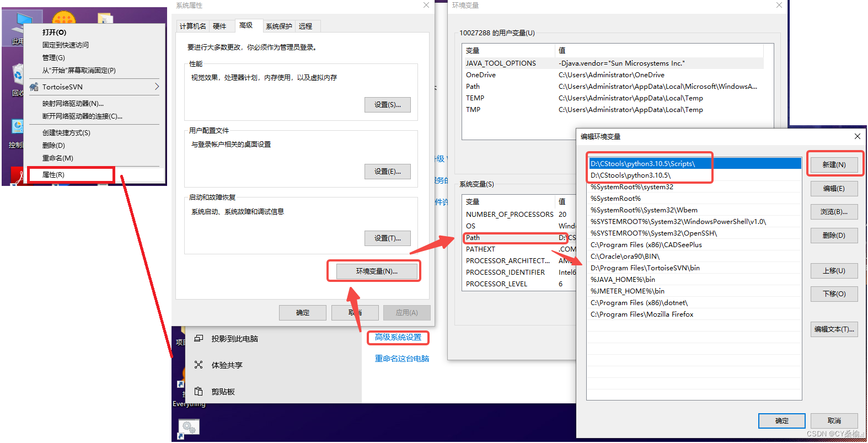868x443 pixels.
Task: Click the shared experiences icon beside 体验共享
Action: (x=199, y=365)
